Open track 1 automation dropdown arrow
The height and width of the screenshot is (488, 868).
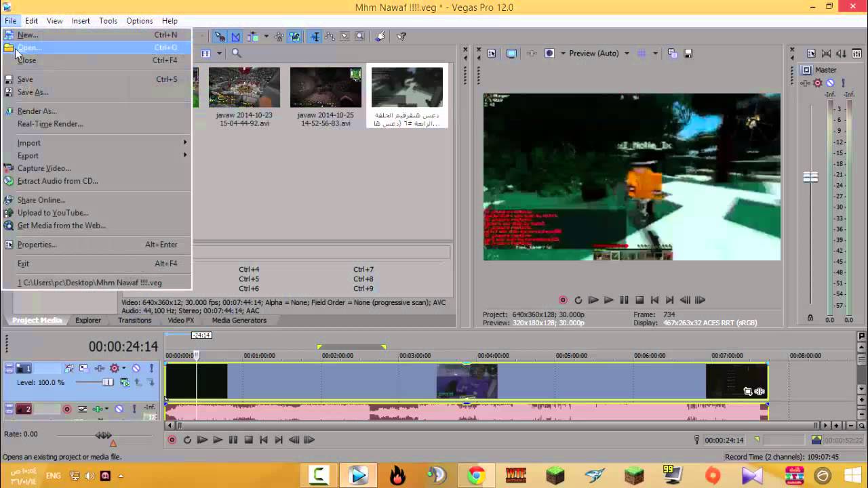click(x=123, y=368)
